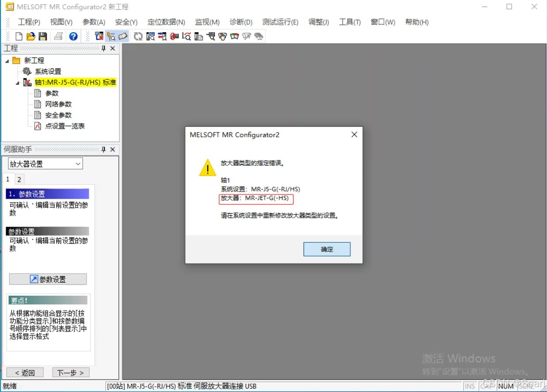Toggle the project tree view toolbar icon

[111, 36]
